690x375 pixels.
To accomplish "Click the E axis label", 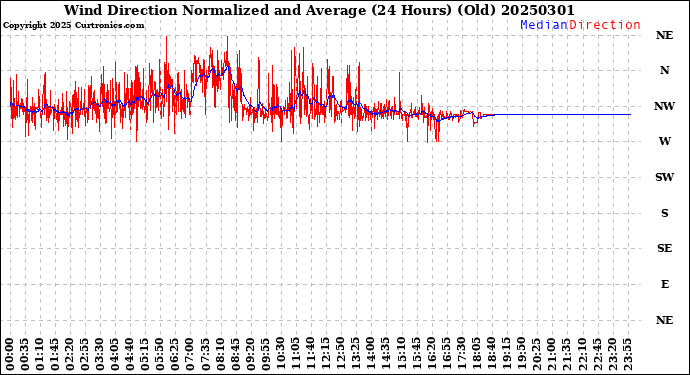I will 665,284.
